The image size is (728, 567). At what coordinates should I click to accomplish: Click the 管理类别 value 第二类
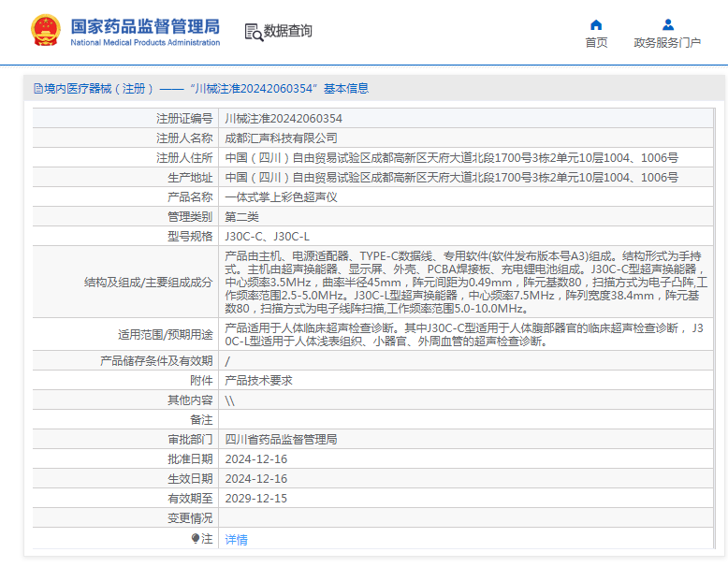pyautogui.click(x=242, y=217)
